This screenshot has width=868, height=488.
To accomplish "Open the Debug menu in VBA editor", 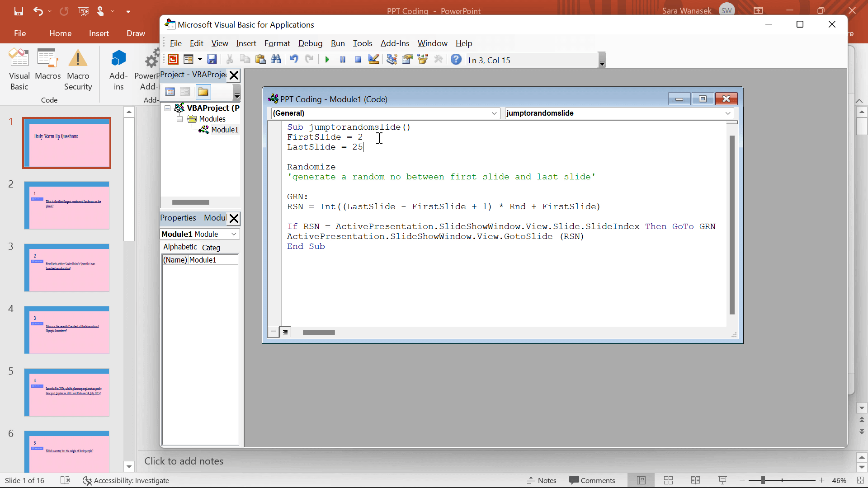I will point(310,43).
